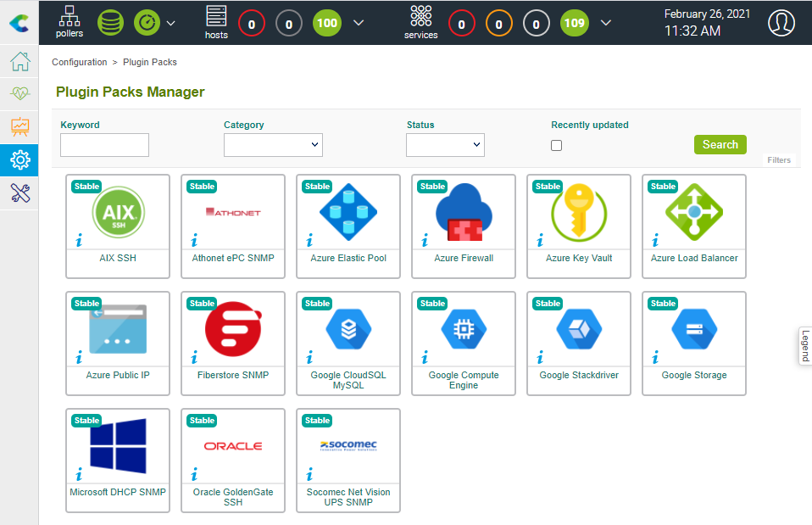This screenshot has height=525, width=812.
Task: Select the Google CloudSQL MySQL icon
Action: pyautogui.click(x=348, y=329)
